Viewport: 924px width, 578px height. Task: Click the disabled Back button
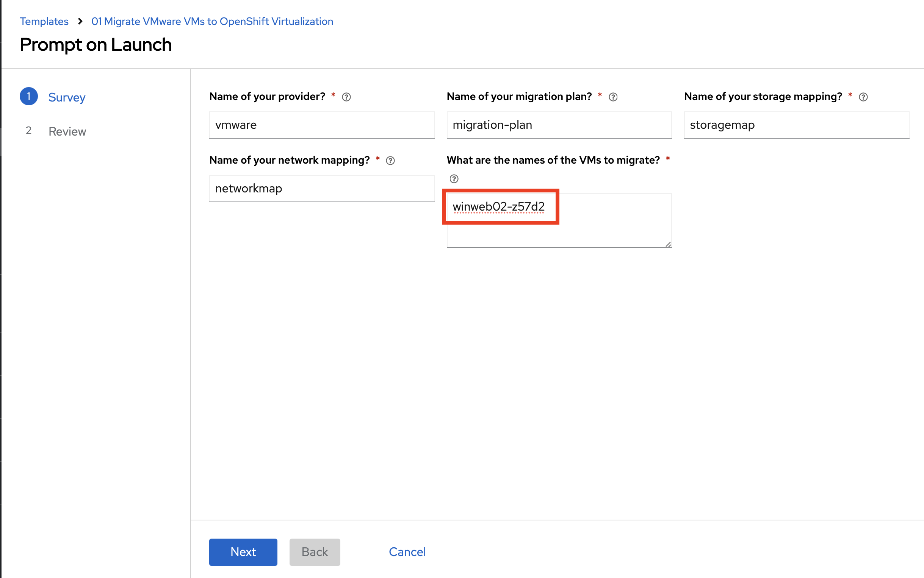(x=315, y=552)
